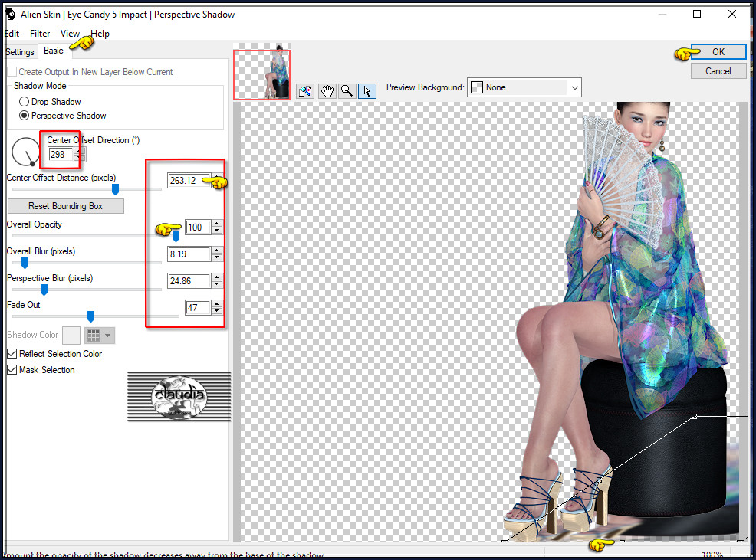Decrease Perspective Blur with the down arrow

(x=217, y=285)
